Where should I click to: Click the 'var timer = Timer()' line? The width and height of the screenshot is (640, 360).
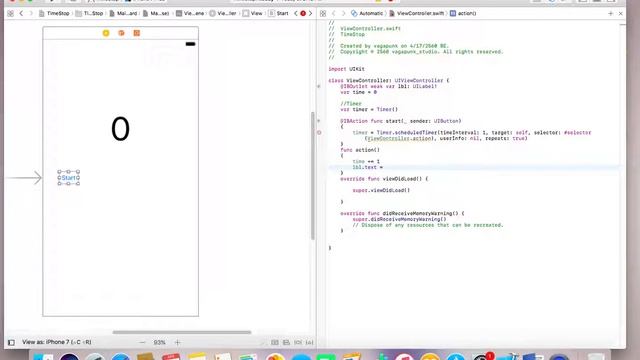(369, 109)
